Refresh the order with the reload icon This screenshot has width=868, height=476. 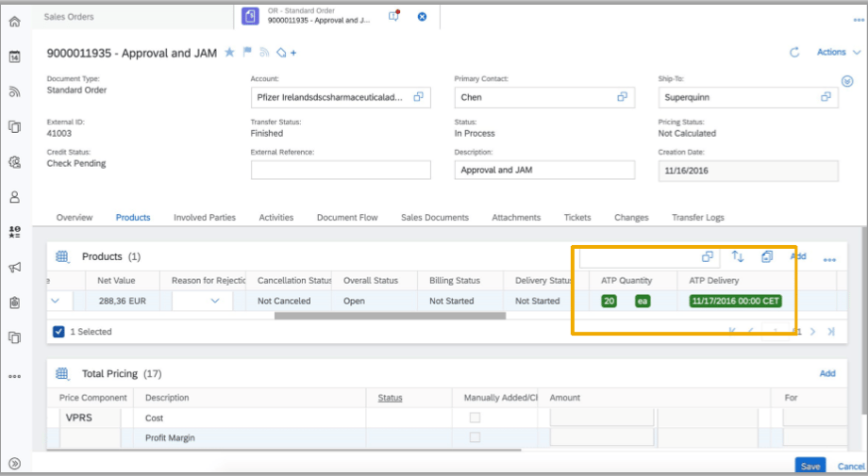click(x=794, y=52)
